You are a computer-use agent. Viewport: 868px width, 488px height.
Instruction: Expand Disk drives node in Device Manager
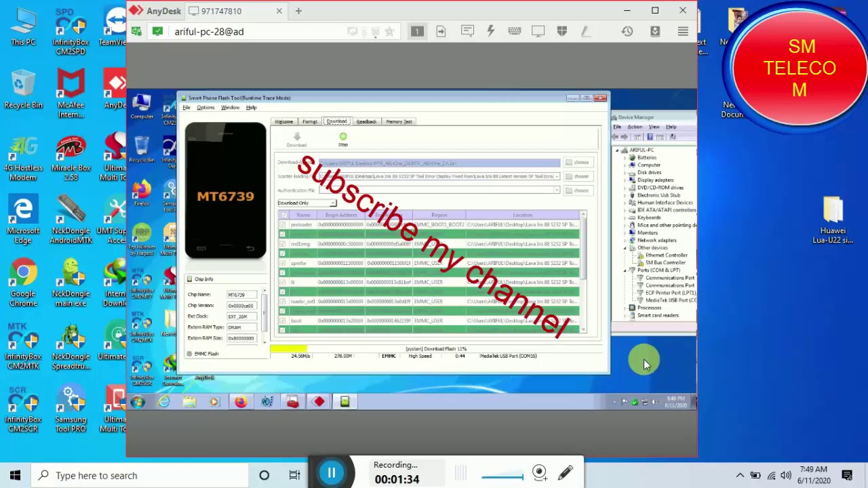625,172
